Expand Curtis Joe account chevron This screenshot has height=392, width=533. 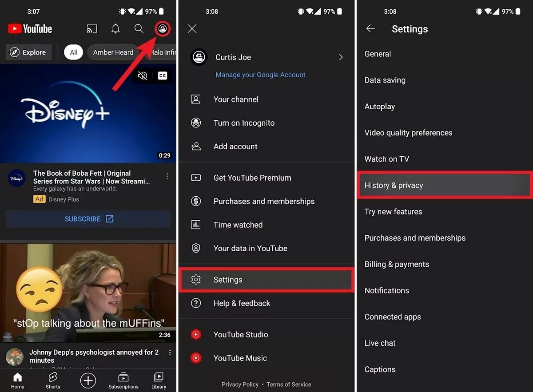tap(341, 57)
